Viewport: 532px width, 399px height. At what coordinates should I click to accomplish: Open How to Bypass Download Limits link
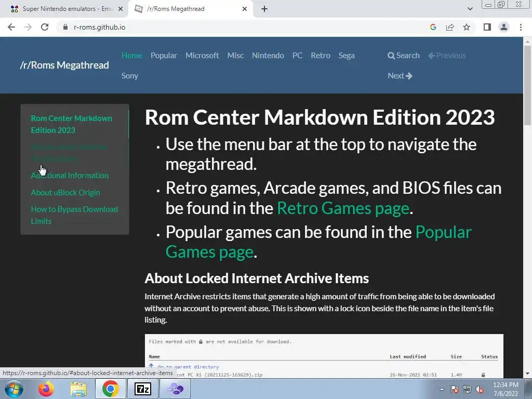[74, 215]
